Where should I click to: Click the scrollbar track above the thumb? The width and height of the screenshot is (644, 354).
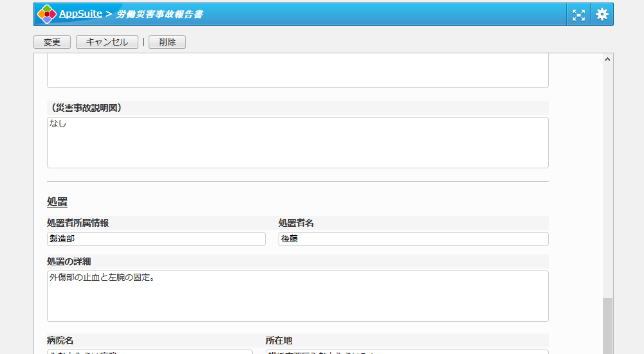pyautogui.click(x=607, y=180)
